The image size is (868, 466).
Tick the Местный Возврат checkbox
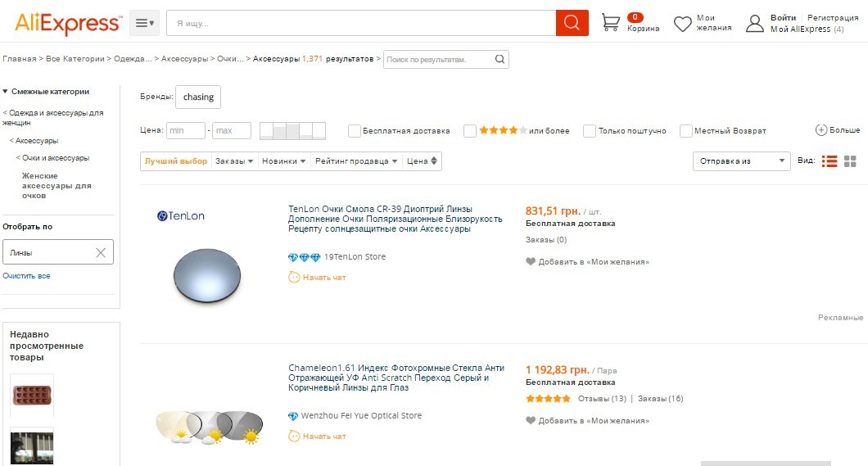click(686, 131)
